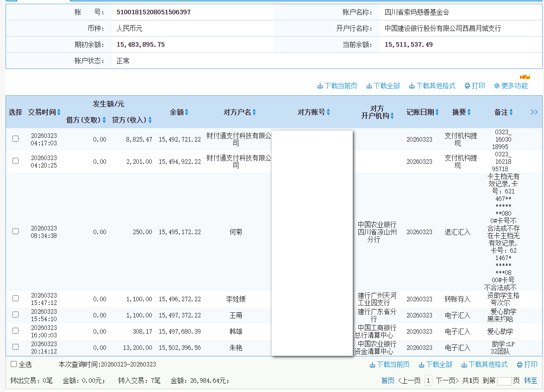Click the sort control on 对方账号
The width and height of the screenshot is (544, 392).
pos(328,112)
